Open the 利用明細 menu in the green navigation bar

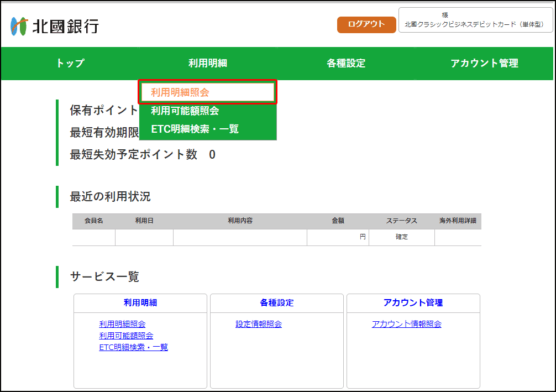click(208, 64)
